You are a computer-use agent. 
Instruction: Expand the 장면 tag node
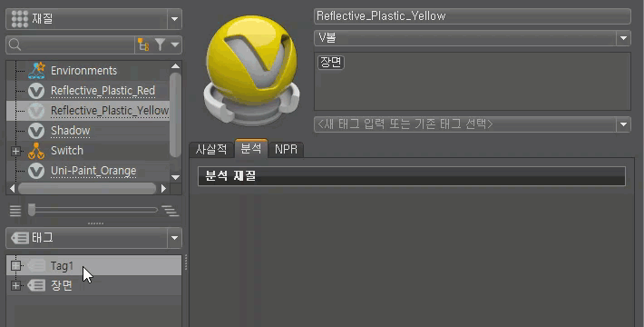[x=15, y=285]
